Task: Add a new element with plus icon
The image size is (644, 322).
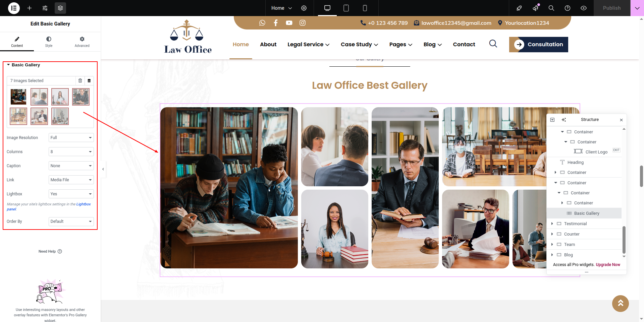Action: click(30, 8)
